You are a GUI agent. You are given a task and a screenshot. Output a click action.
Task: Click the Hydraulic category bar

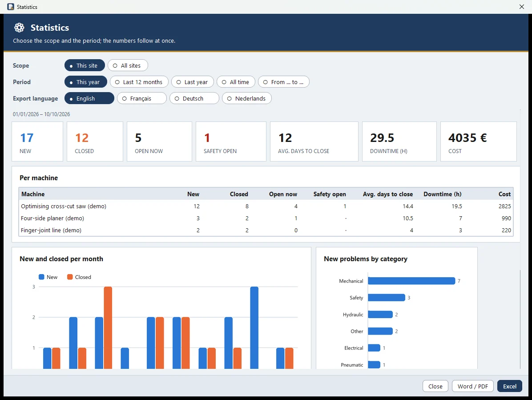380,315
